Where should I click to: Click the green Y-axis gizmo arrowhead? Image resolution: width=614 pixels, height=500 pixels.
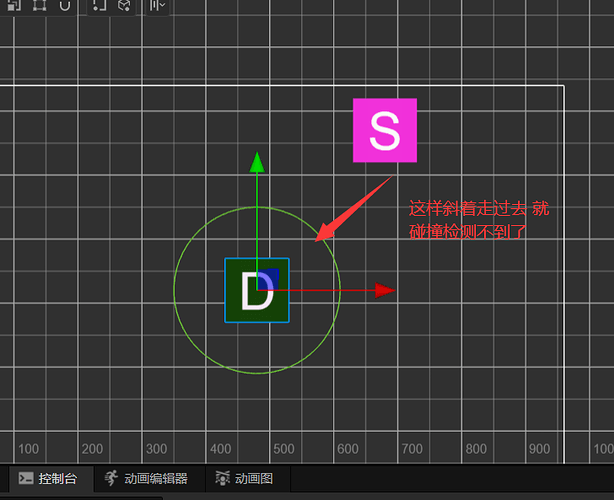click(257, 162)
